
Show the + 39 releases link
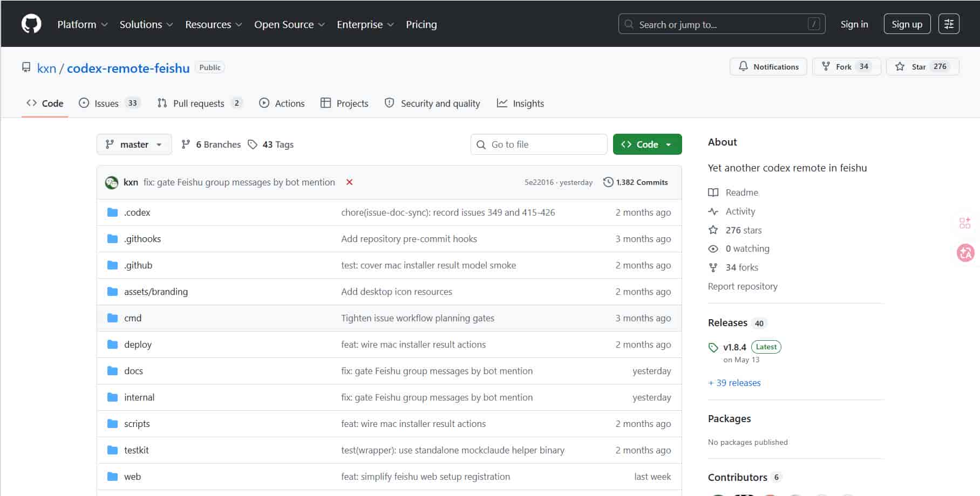click(x=734, y=383)
